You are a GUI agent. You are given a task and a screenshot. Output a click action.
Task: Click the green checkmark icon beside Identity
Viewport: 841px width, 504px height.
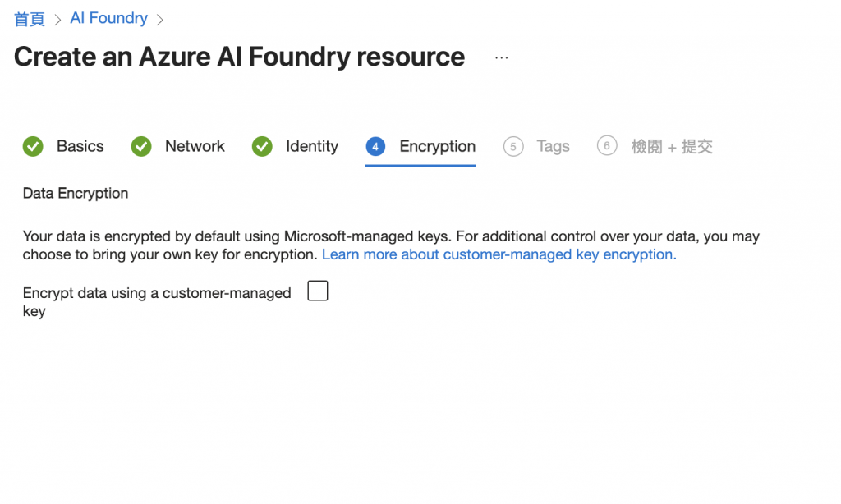click(x=262, y=147)
